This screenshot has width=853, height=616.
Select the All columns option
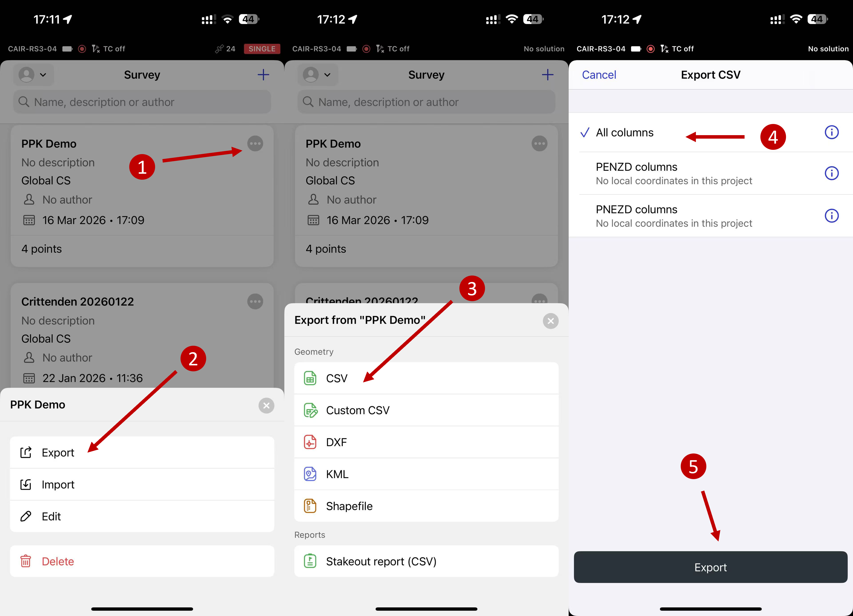pos(624,132)
